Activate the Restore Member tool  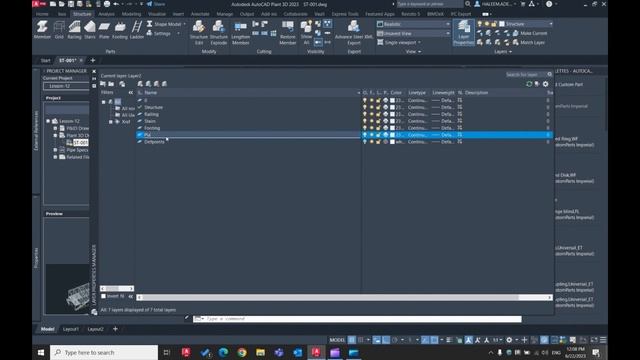288,32
